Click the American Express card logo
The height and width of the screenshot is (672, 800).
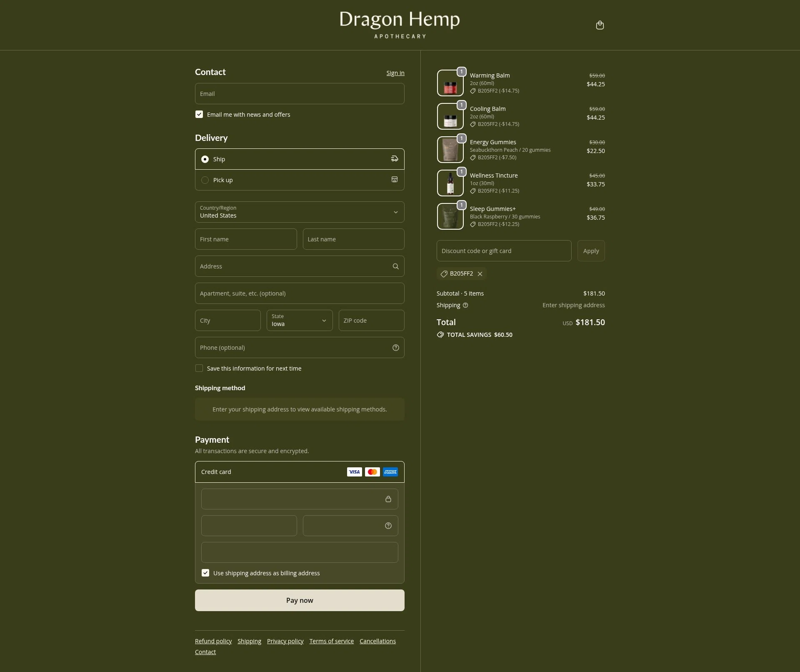tap(390, 472)
